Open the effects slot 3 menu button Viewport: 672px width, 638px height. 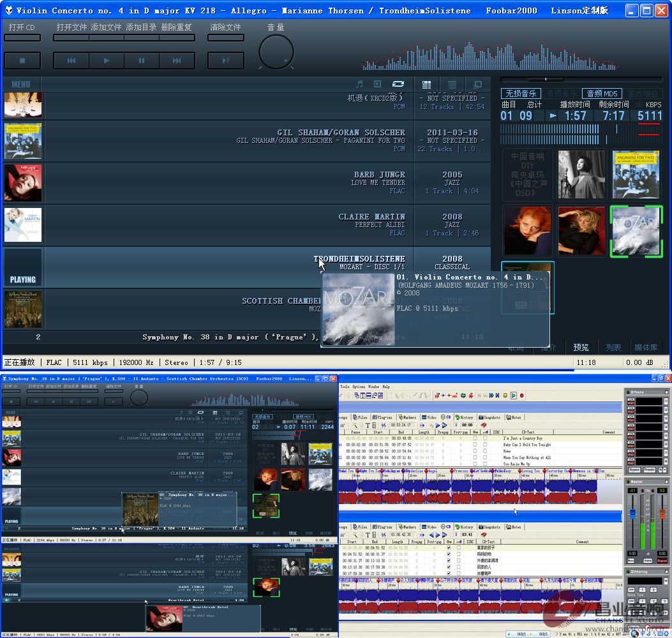click(666, 419)
